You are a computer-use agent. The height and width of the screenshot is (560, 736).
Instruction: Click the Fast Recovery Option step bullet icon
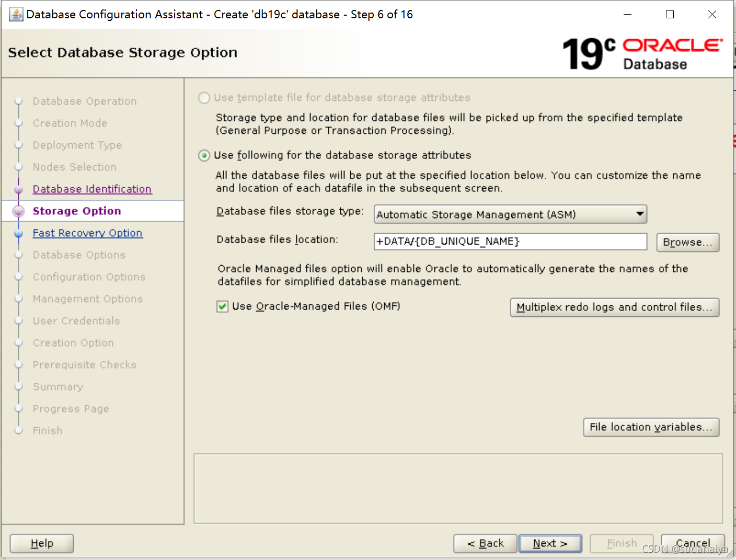[x=19, y=233]
